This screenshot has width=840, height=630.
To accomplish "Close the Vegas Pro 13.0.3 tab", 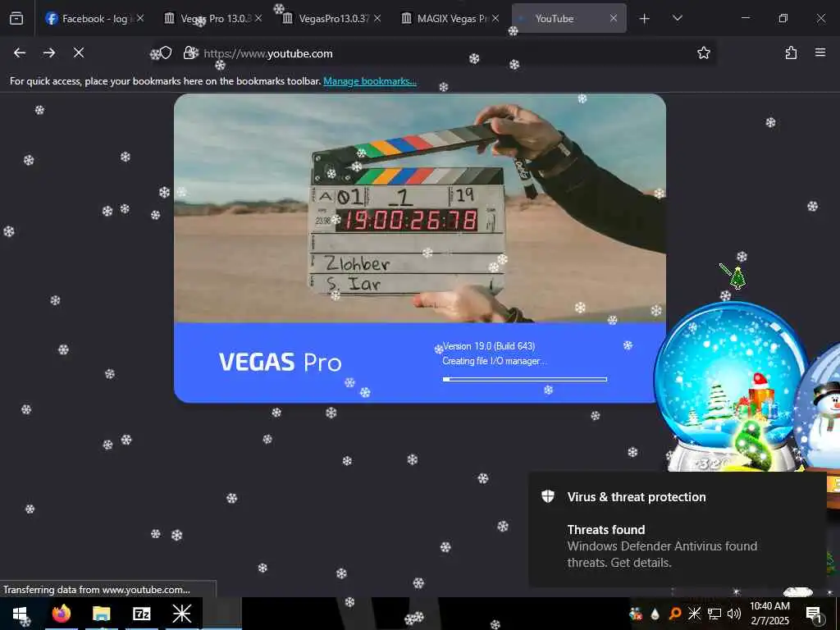I will [258, 18].
